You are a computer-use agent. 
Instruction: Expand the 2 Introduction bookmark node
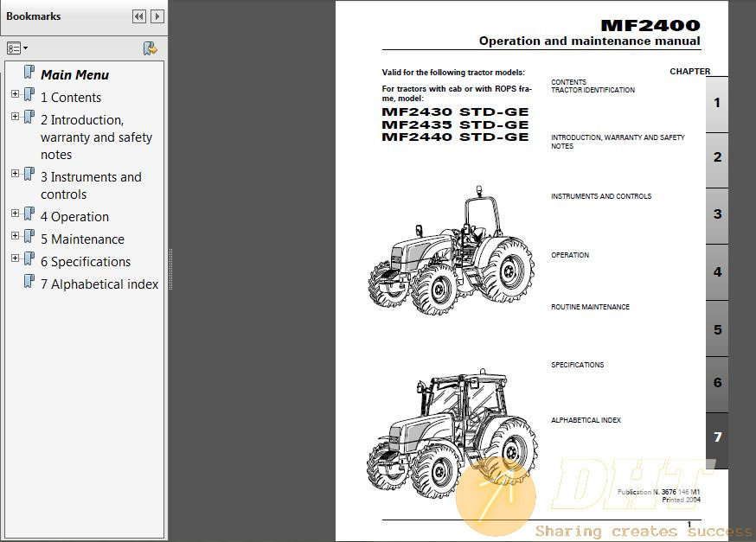click(x=15, y=117)
